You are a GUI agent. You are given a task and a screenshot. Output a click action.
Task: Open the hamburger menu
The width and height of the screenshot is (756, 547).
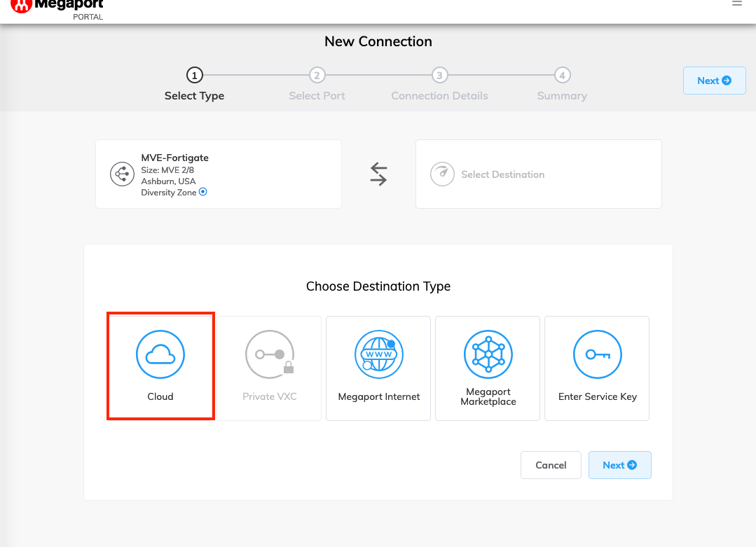click(736, 4)
